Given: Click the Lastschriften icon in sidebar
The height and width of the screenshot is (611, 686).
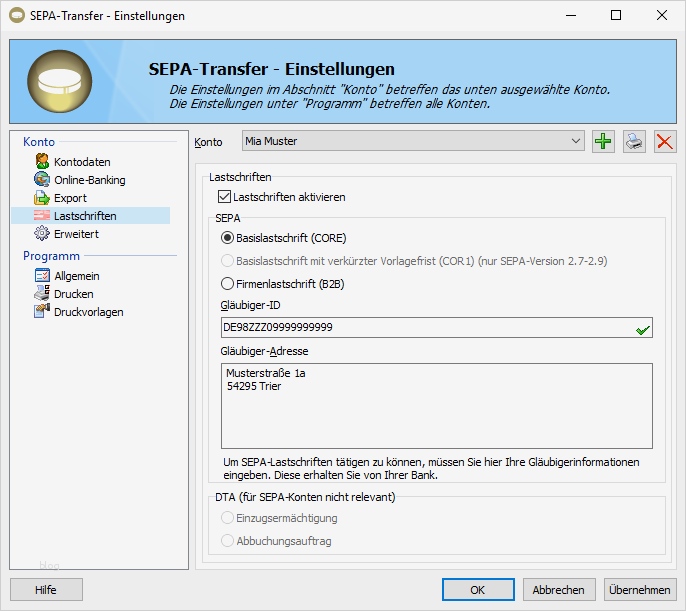Looking at the screenshot, I should (x=42, y=216).
